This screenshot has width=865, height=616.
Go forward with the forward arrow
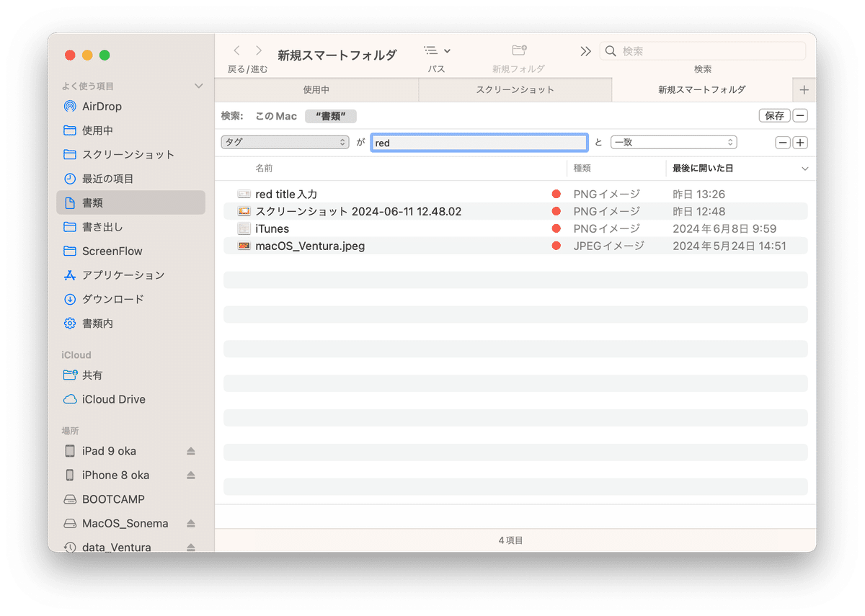(259, 50)
